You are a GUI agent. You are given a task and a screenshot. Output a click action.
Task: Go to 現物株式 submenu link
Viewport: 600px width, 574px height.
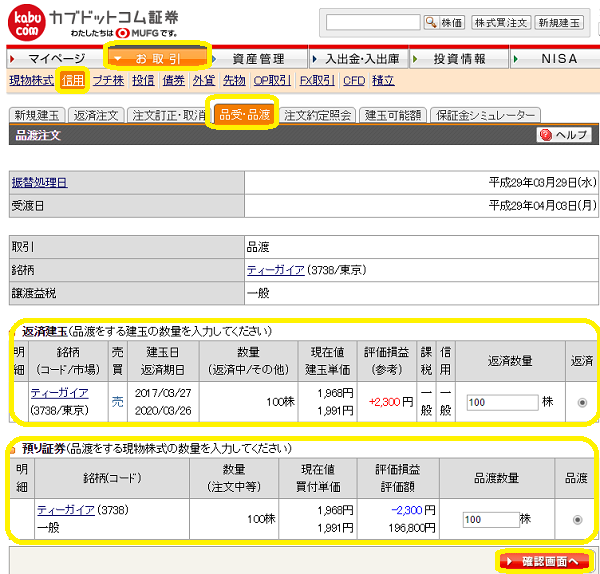pos(31,80)
